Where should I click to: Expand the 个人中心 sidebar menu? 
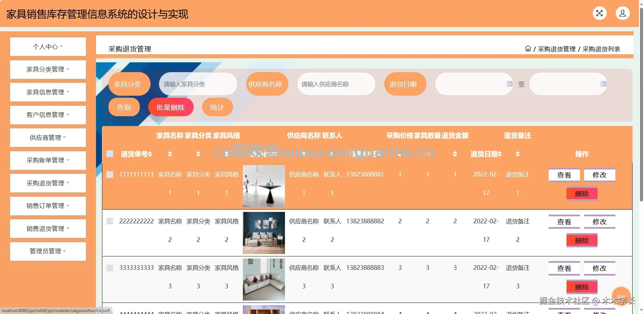point(48,46)
